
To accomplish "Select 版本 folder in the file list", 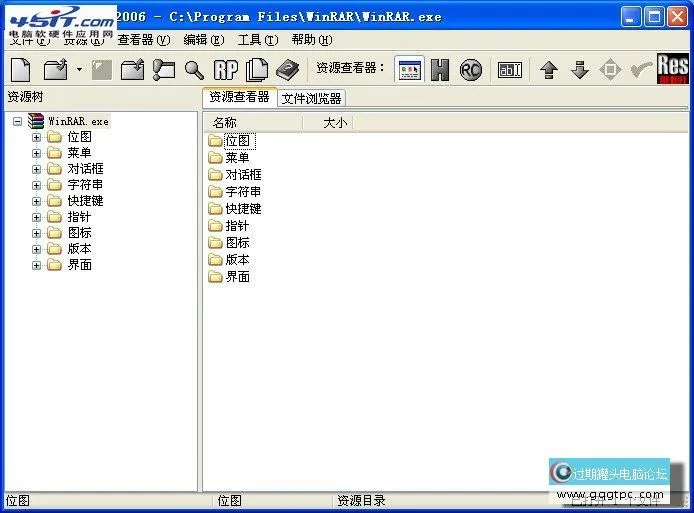I will pyautogui.click(x=229, y=260).
